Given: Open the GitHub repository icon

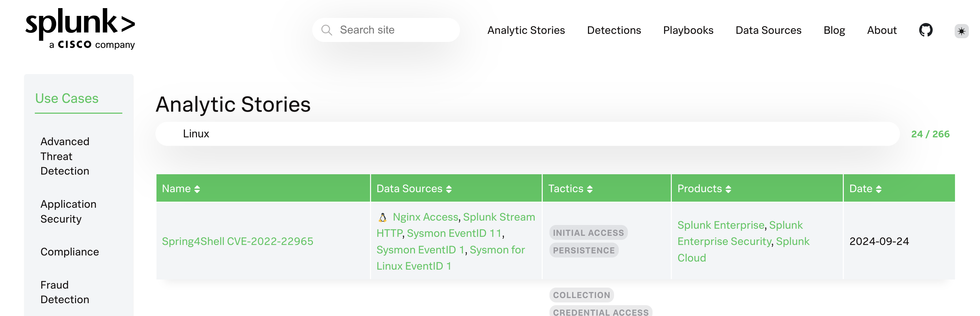Looking at the screenshot, I should (926, 30).
